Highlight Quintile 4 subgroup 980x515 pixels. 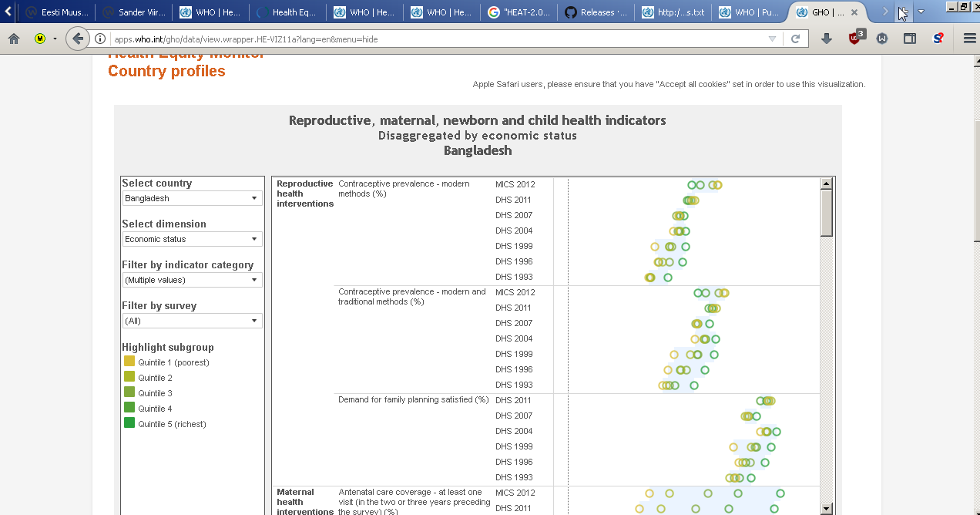point(148,409)
